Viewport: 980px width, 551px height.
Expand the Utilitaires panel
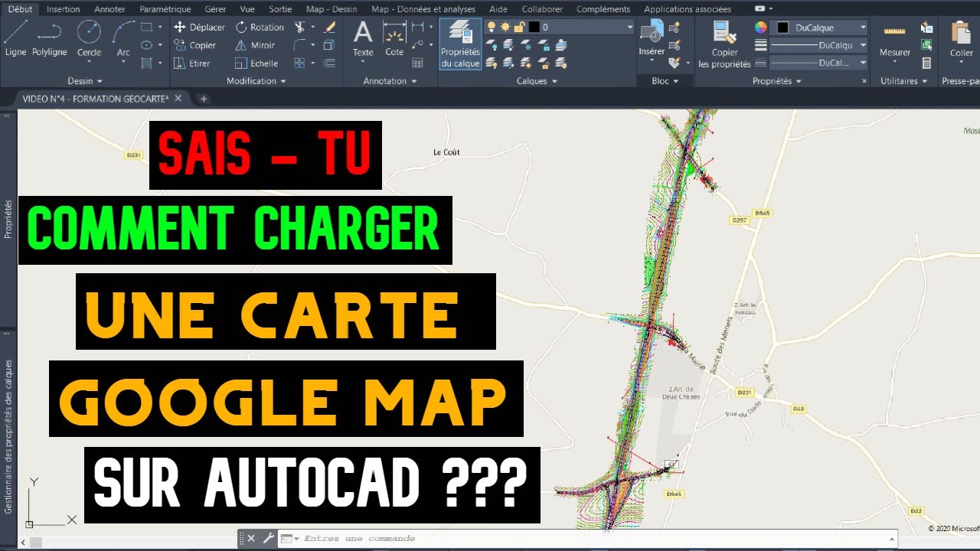pos(903,81)
